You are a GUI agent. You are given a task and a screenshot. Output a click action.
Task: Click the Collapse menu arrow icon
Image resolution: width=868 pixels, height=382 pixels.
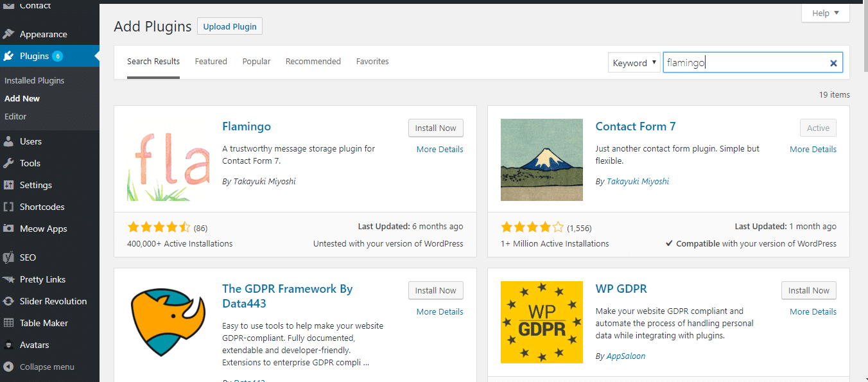tap(8, 367)
